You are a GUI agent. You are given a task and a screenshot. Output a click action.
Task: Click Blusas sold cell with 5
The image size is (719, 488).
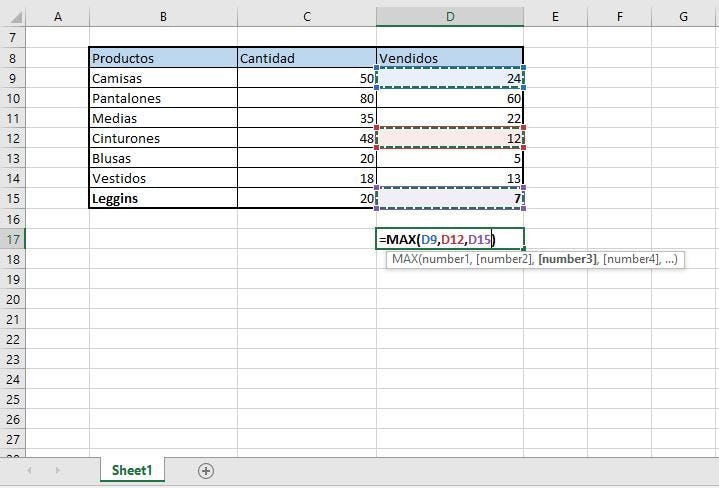[x=450, y=158]
